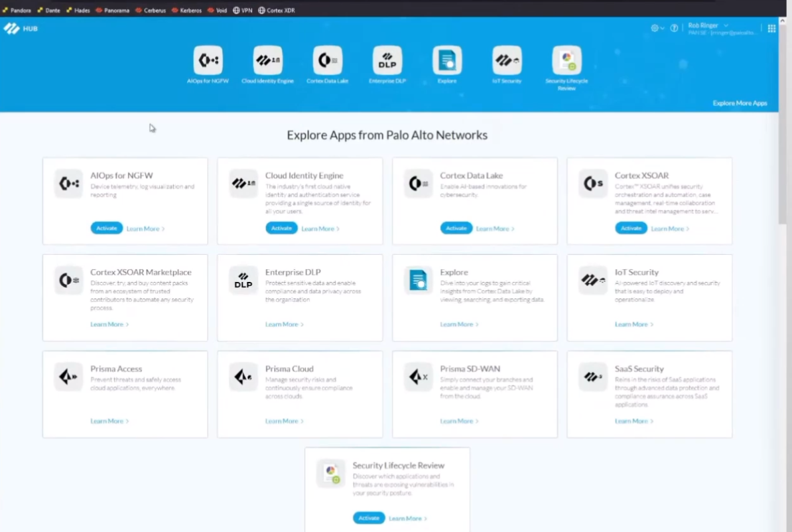Screen dimensions: 792x532
Task: Open the Pandora bookmark
Action: coord(17,10)
